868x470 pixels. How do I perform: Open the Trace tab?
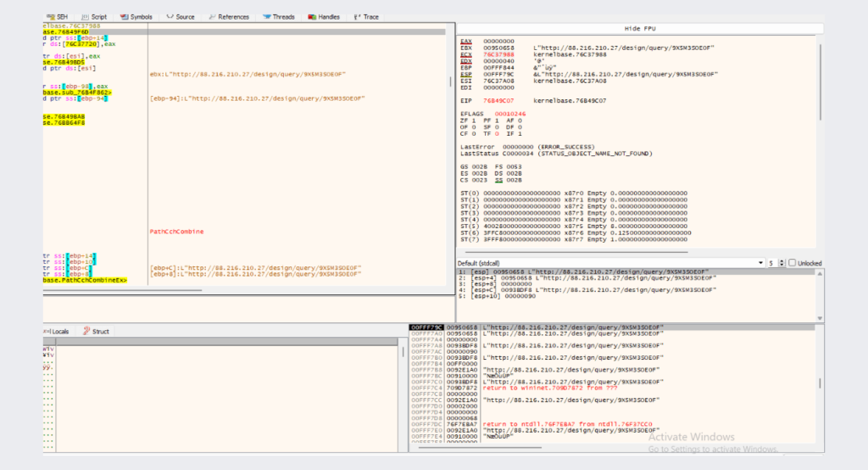(366, 17)
